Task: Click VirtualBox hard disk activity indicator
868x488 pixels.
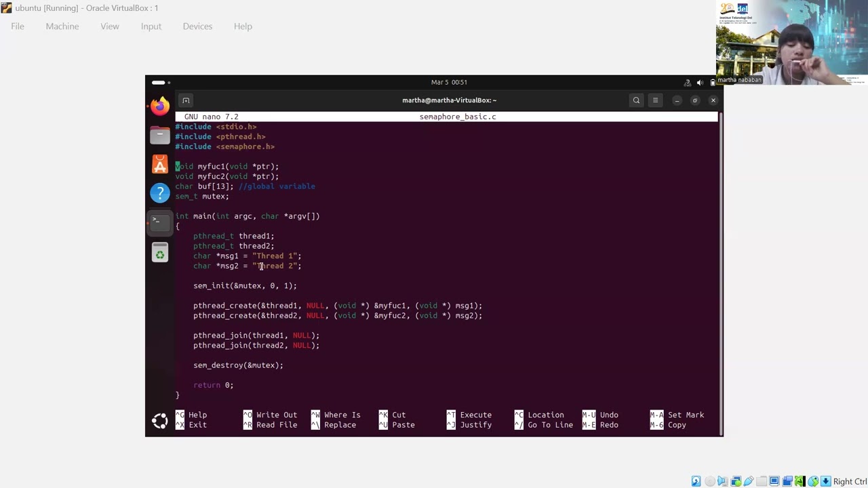Action: 696,481
